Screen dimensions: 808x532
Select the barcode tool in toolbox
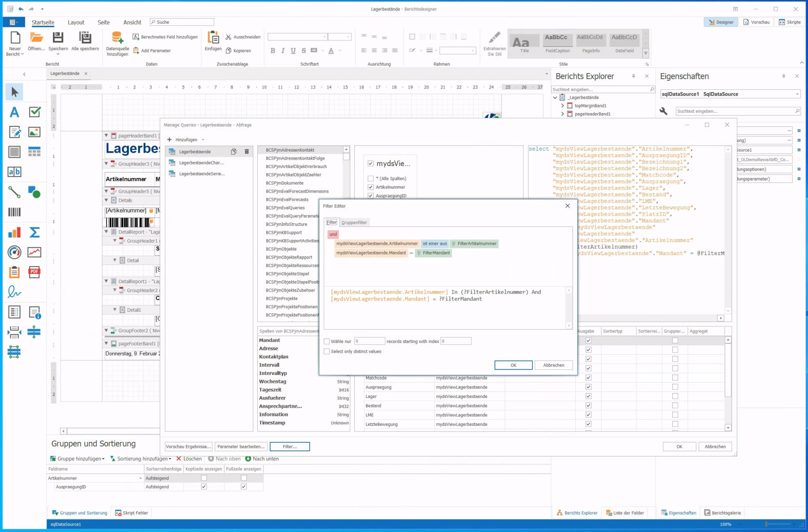click(x=14, y=212)
